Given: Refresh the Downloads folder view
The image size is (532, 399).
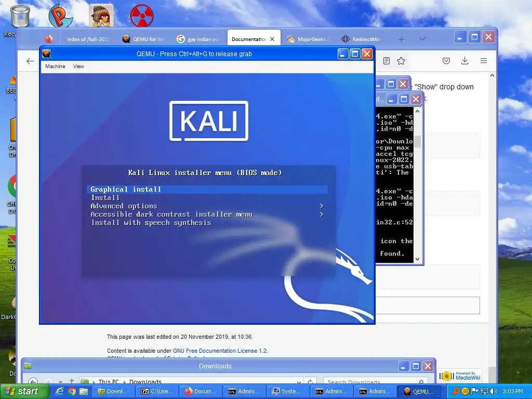Looking at the screenshot, I should pyautogui.click(x=310, y=382).
